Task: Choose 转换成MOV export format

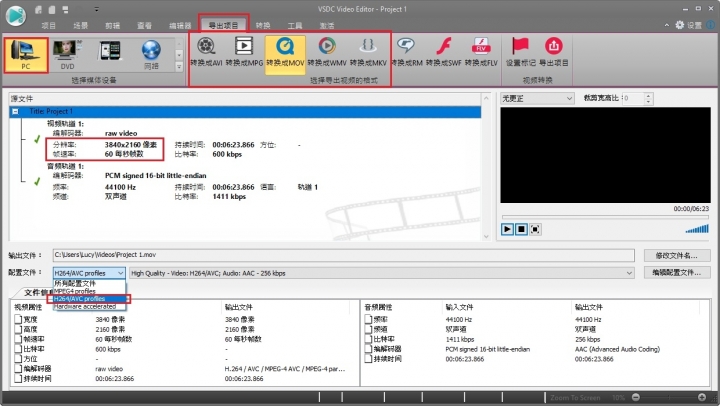Action: pyautogui.click(x=285, y=54)
